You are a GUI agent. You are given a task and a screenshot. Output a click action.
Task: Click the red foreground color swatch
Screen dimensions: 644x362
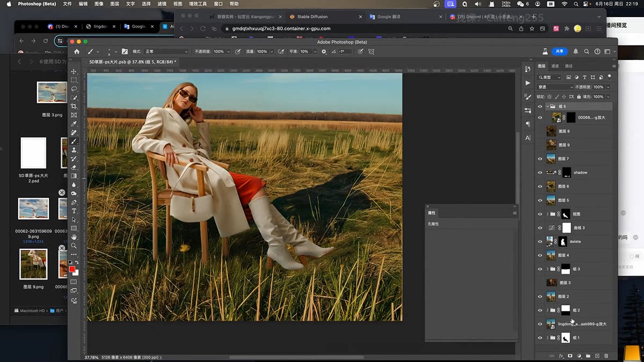pos(72,269)
